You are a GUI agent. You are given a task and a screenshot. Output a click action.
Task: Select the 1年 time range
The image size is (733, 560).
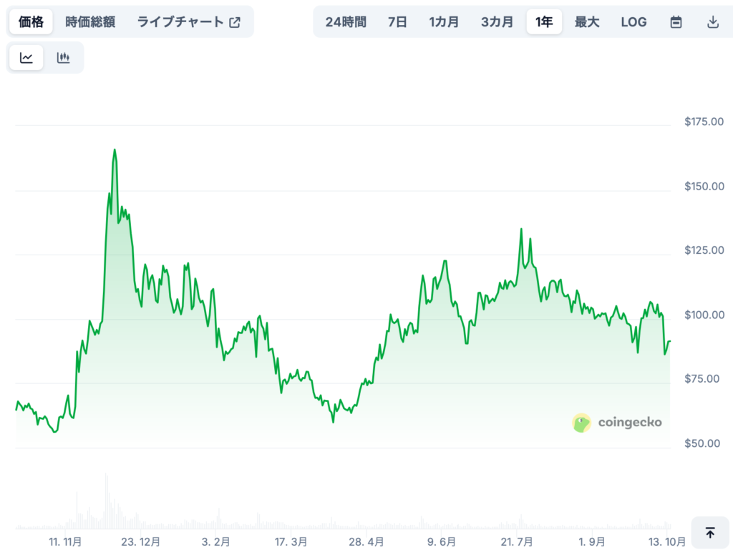pyautogui.click(x=544, y=22)
